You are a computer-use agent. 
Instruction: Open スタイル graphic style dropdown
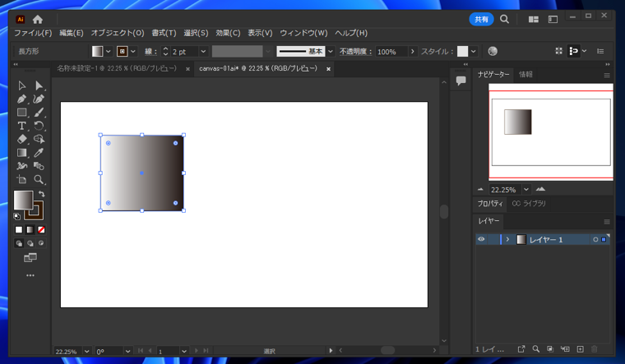(473, 52)
